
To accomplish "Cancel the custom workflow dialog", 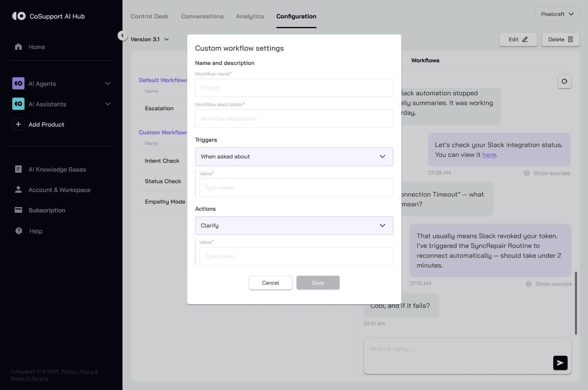I will (x=270, y=283).
